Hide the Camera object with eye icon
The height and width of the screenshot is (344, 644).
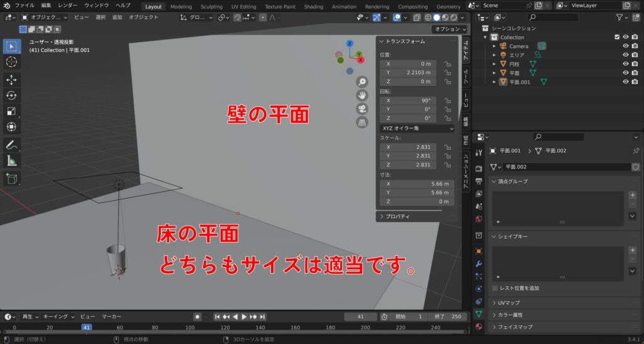point(626,46)
